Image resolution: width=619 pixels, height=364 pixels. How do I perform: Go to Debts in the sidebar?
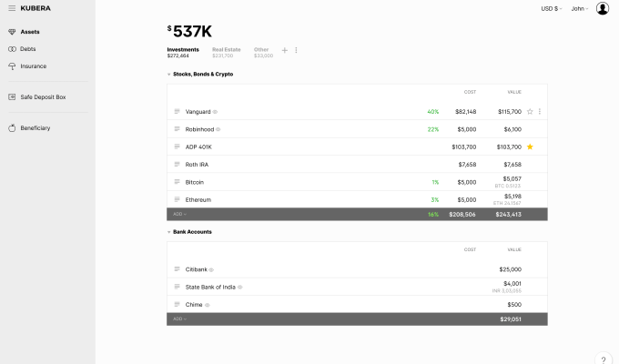click(x=28, y=49)
